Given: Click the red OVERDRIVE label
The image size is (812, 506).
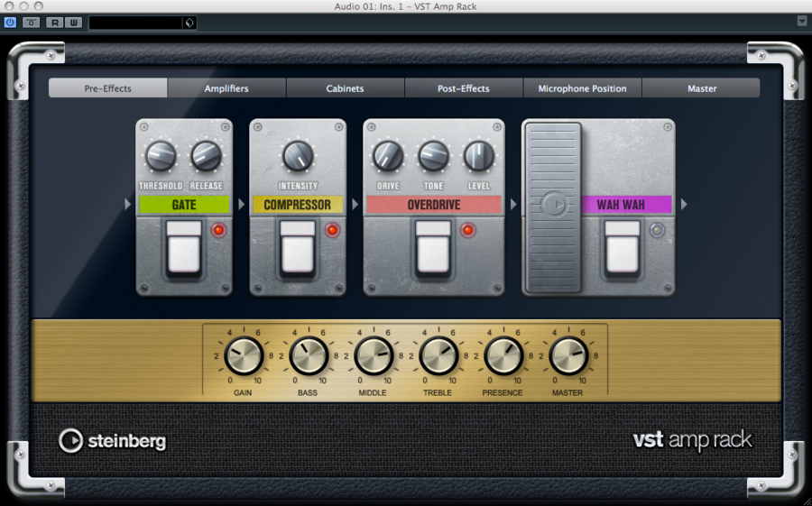Looking at the screenshot, I should pos(434,205).
